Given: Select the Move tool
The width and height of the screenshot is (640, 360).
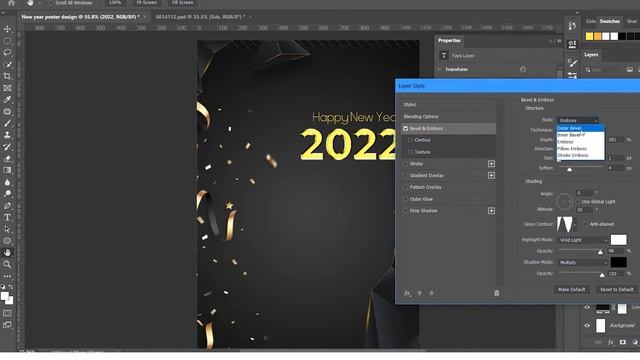Looking at the screenshot, I should [7, 29].
